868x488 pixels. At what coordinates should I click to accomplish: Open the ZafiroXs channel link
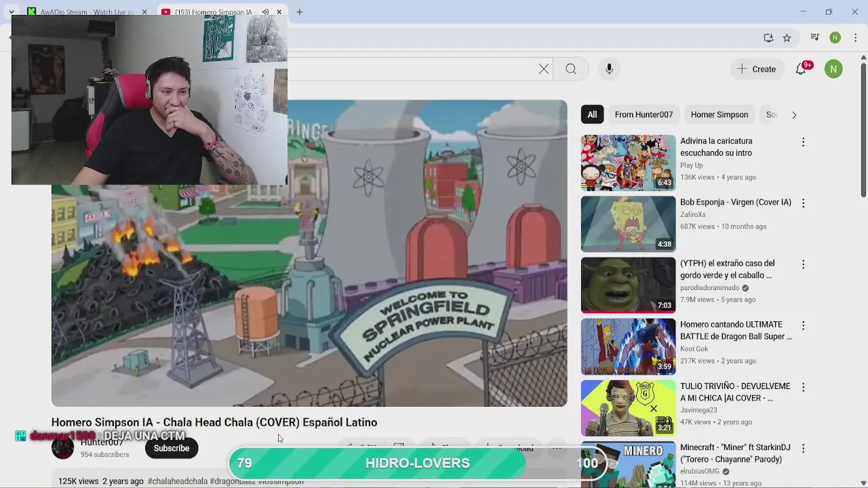(692, 214)
